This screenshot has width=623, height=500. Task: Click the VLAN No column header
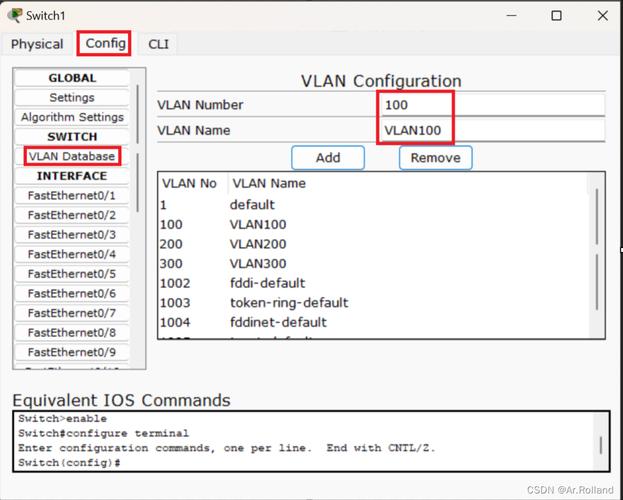point(190,183)
